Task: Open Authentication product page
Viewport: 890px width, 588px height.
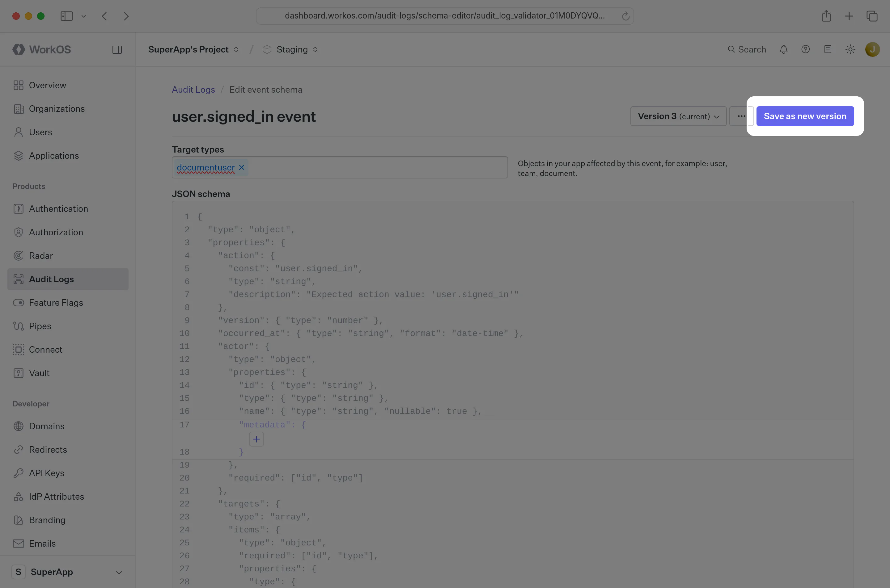Action: point(68,209)
